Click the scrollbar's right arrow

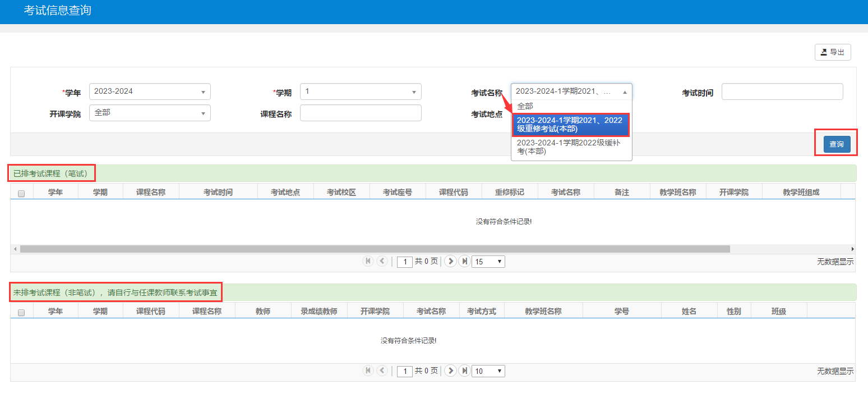point(852,249)
